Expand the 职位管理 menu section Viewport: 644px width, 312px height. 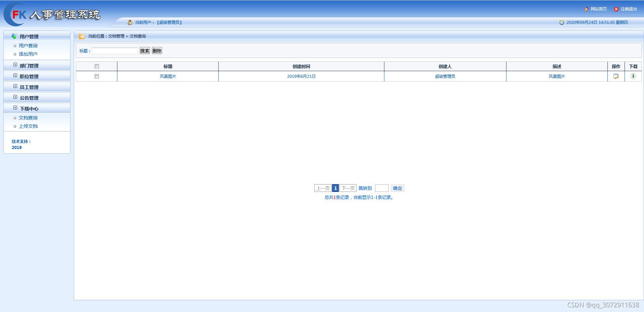(37, 76)
